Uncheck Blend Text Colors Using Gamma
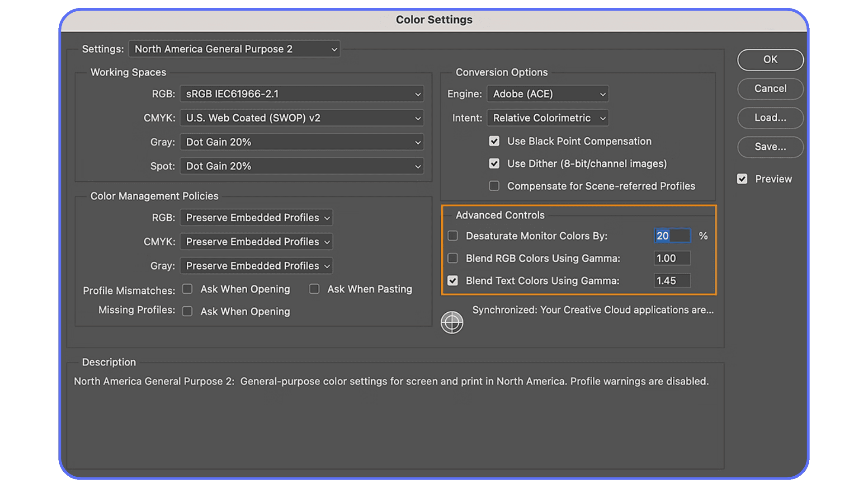The height and width of the screenshot is (488, 868). (453, 281)
